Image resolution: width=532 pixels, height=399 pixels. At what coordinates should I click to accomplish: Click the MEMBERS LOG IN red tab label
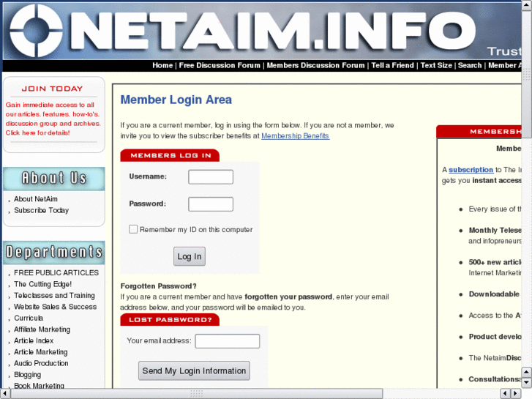171,155
